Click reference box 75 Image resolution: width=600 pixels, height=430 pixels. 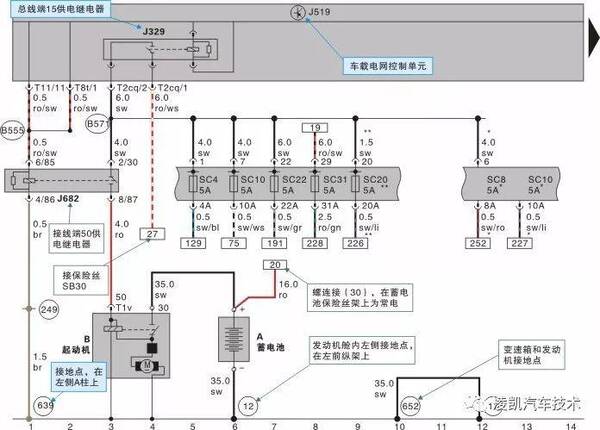[234, 243]
